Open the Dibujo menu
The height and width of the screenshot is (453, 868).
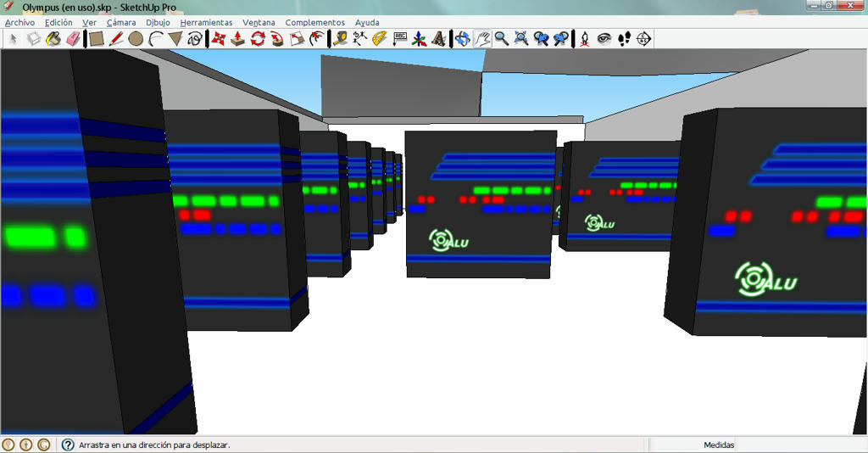[x=159, y=23]
